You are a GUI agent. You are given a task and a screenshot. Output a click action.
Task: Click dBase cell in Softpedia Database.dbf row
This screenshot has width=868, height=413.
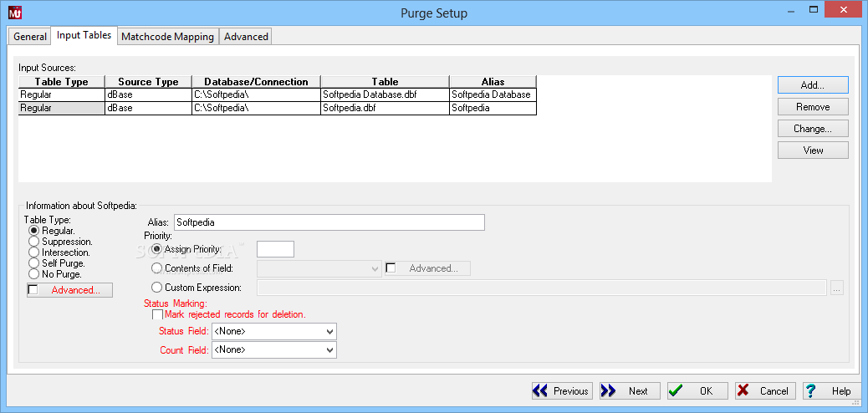click(x=148, y=94)
